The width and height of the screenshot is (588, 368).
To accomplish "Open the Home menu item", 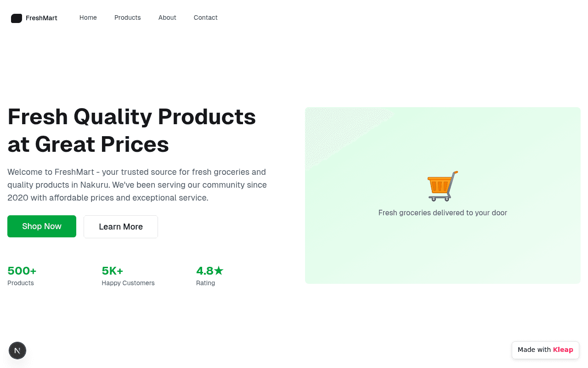I will 88,17.
